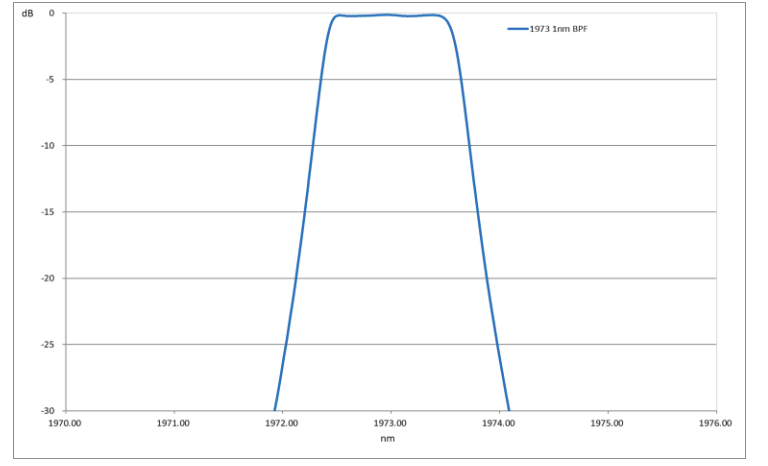Click the 'nm' horizontal axis title
Viewport: 768px width, 466px height.
[390, 438]
